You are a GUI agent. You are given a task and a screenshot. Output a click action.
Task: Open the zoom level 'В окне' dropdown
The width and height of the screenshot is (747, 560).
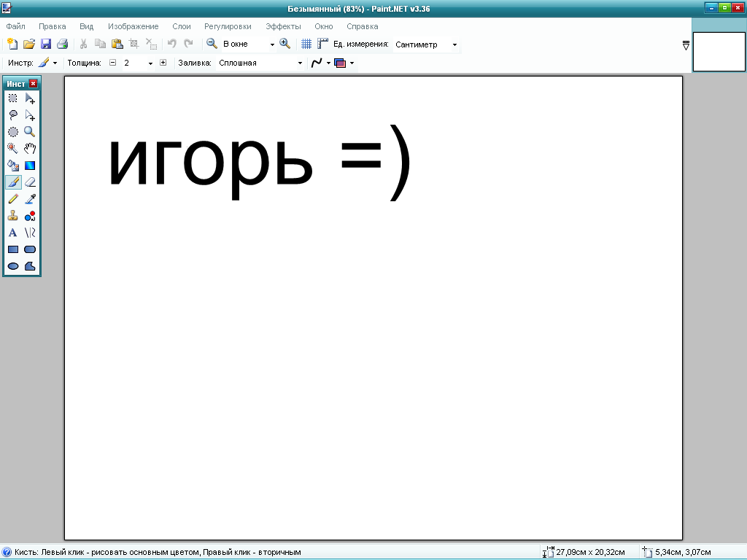point(272,44)
